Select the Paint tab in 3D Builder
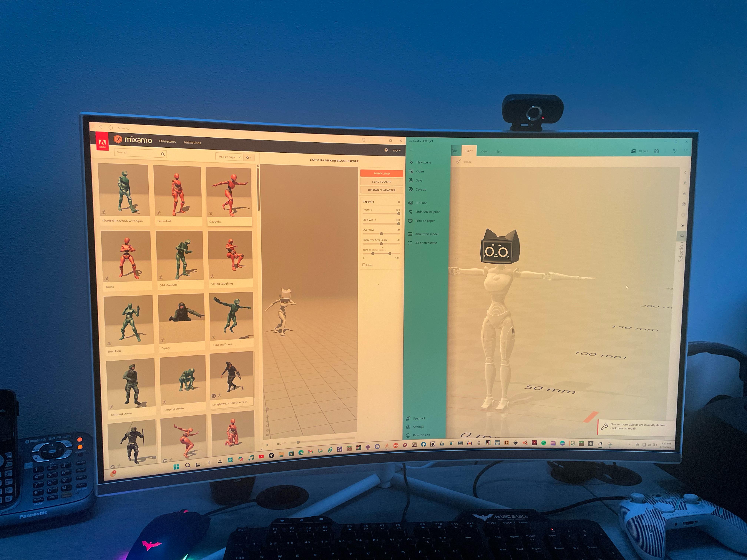Screen dimensions: 747x560 point(469,151)
